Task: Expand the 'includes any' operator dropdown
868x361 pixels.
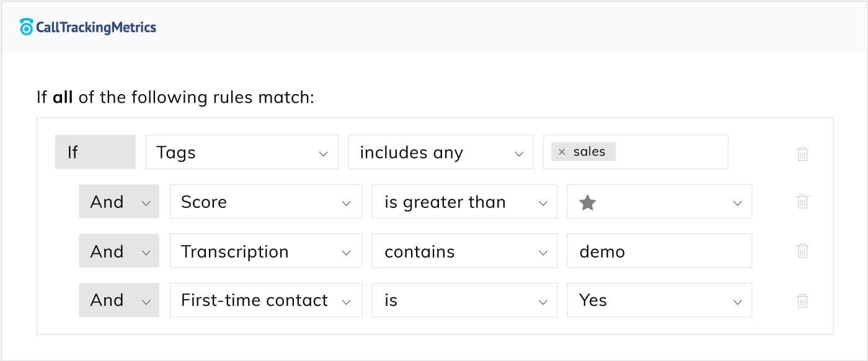Action: (x=440, y=152)
